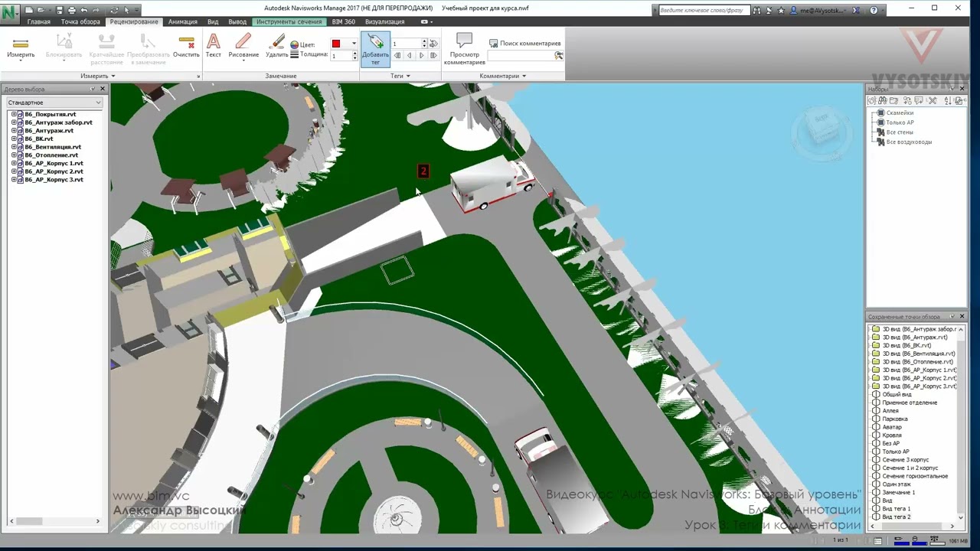980x551 pixels.
Task: Expand the В6_Вентиляция.rvt tree node
Action: [14, 147]
